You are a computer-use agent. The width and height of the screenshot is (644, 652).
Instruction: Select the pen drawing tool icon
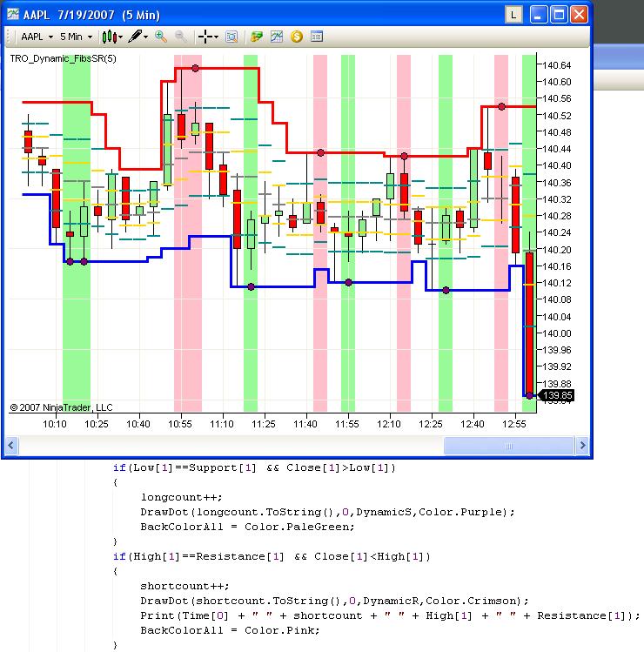[x=135, y=37]
